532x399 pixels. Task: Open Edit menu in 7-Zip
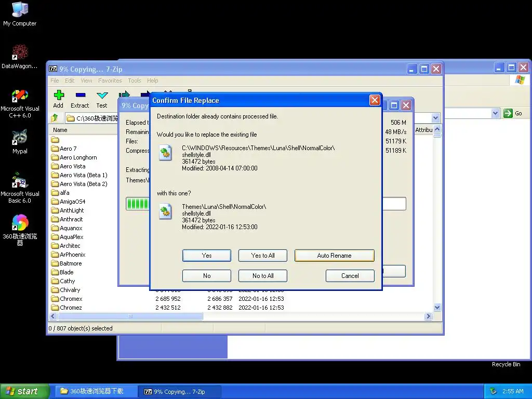tap(70, 81)
